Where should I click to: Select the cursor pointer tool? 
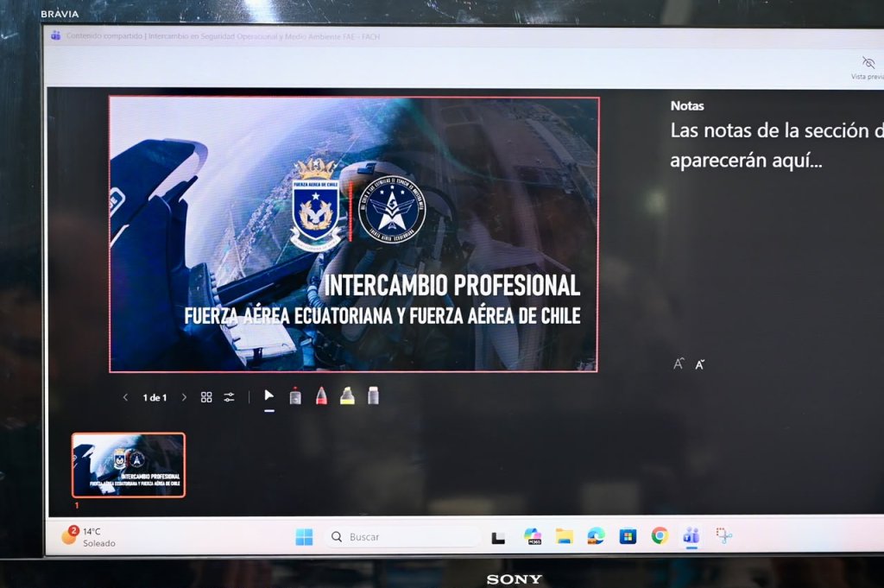(269, 395)
